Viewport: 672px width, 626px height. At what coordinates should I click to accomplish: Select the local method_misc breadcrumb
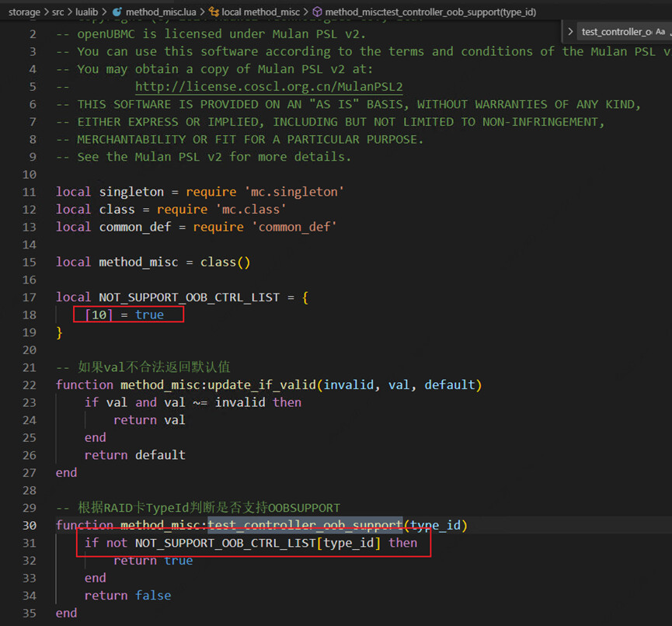(260, 12)
